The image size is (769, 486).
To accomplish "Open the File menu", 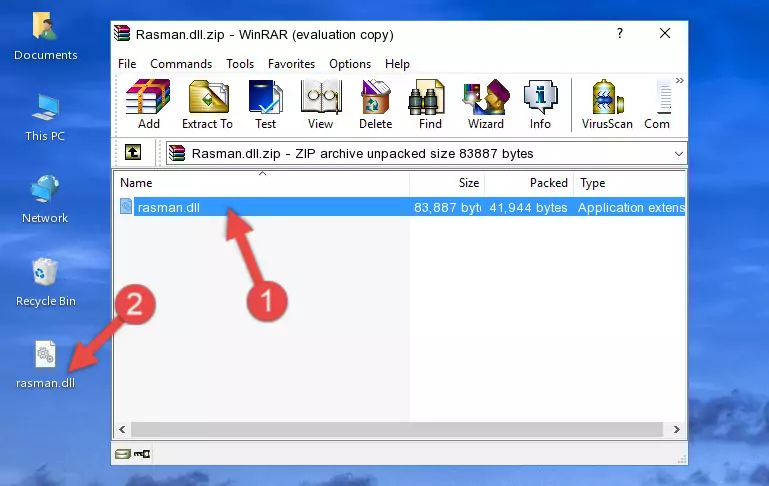I will click(x=127, y=64).
